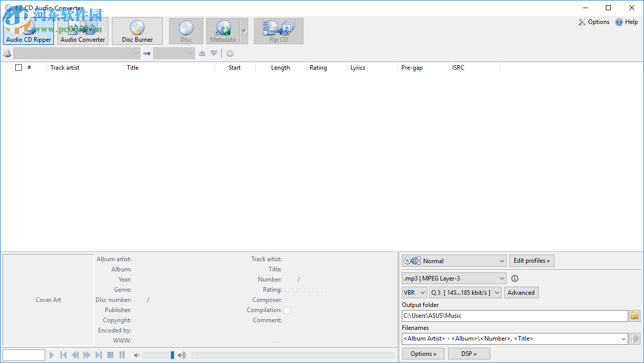644x363 pixels.
Task: Expand the Normal profile dropdown
Action: 454,261
